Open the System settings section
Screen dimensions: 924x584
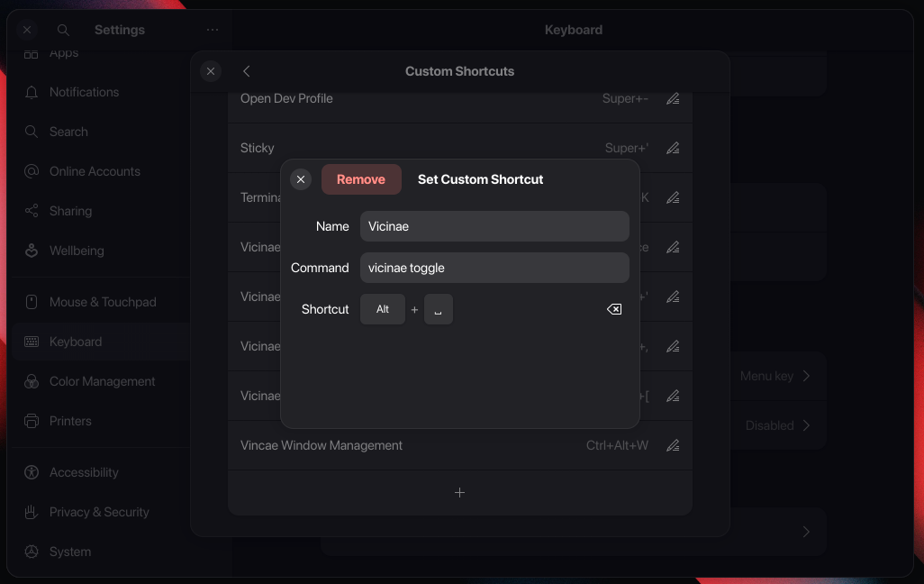(x=31, y=552)
